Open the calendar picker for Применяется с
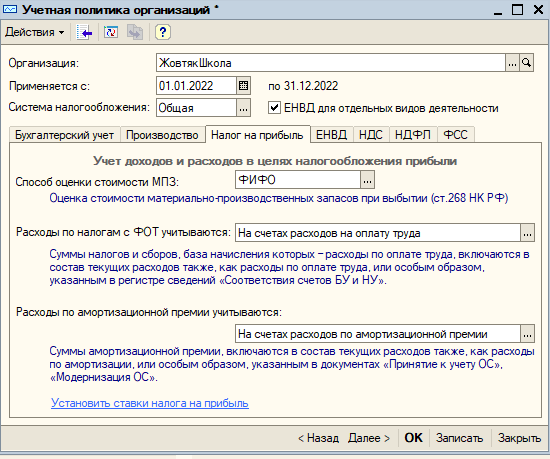Viewport: 550px width, 459px height. pyautogui.click(x=243, y=86)
